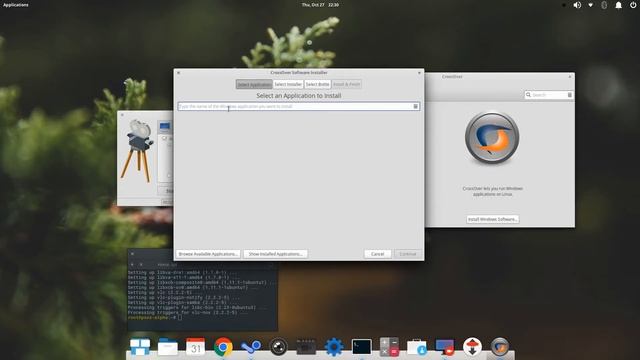Viewport: 640px width, 360px height.
Task: Click Show Installed Applications button
Action: (x=276, y=254)
